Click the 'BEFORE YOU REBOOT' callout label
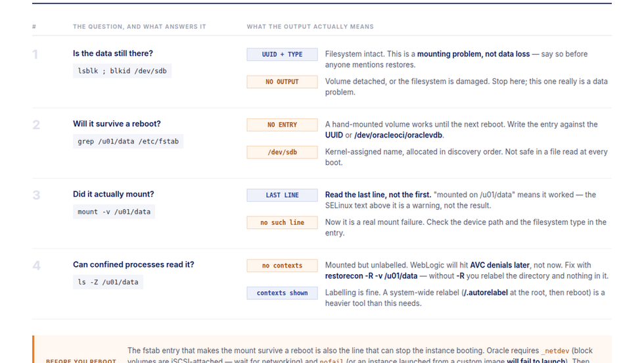The height and width of the screenshot is (363, 644). click(81, 361)
